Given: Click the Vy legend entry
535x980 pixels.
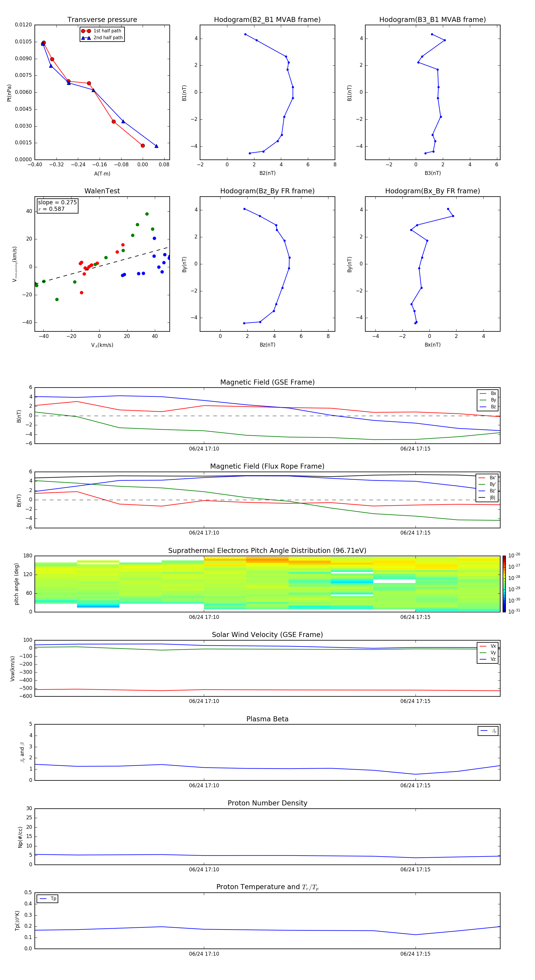Looking at the screenshot, I should click(488, 652).
